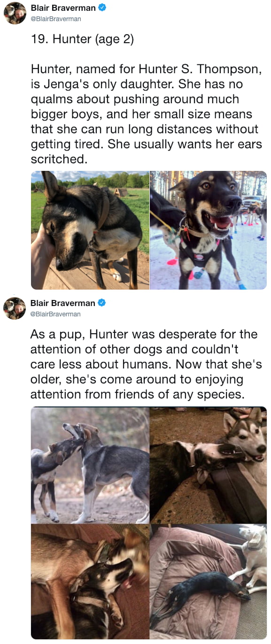271x644 pixels.
Task: Open Blair Braverman name link in second tweet
Action: 63,304
